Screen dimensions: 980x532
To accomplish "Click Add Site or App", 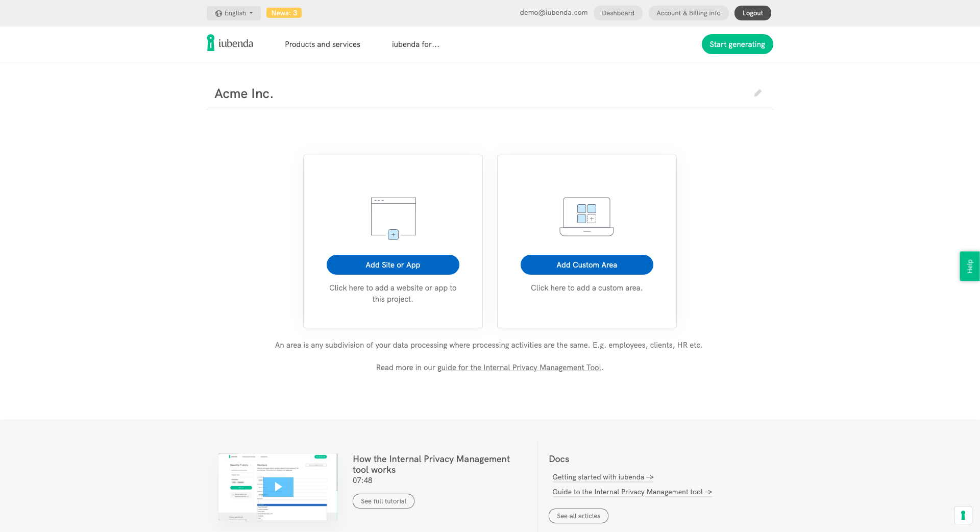I will point(393,264).
